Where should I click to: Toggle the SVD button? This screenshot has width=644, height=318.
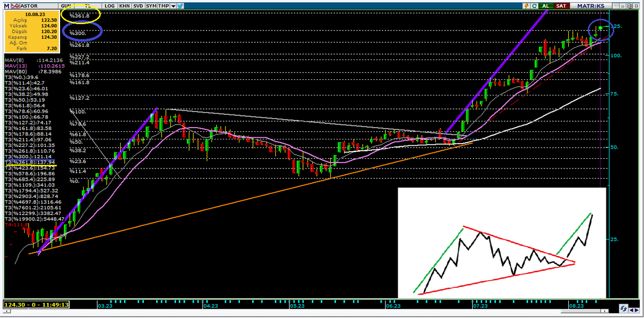click(x=138, y=6)
